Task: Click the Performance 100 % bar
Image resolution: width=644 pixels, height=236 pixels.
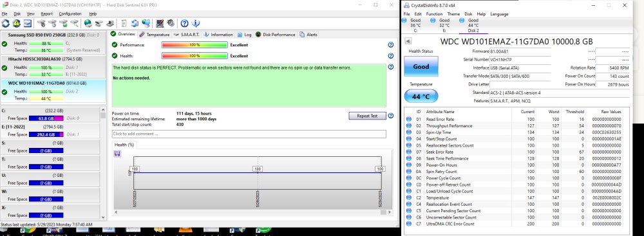Action: (194, 45)
